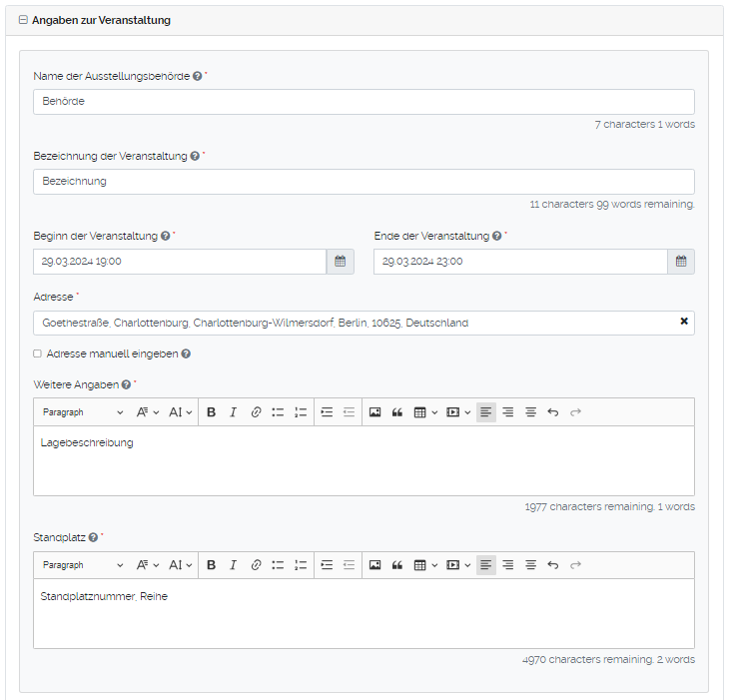Open the Paragraph dropdown in Weitere Angaben
The image size is (729, 700).
pyautogui.click(x=82, y=412)
